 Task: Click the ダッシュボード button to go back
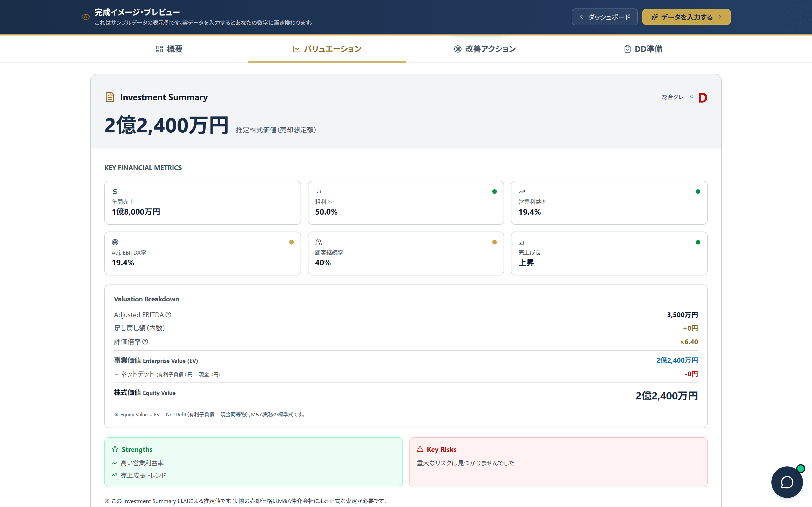coord(604,17)
